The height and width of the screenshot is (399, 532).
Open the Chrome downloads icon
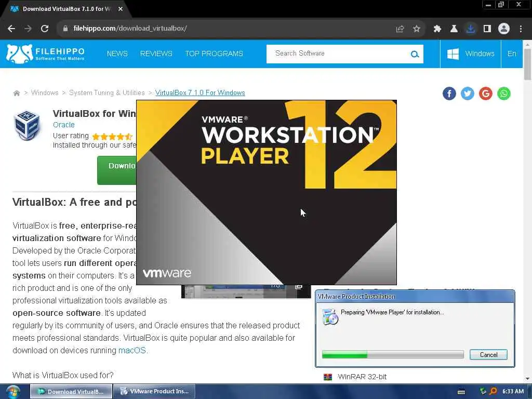point(471,29)
